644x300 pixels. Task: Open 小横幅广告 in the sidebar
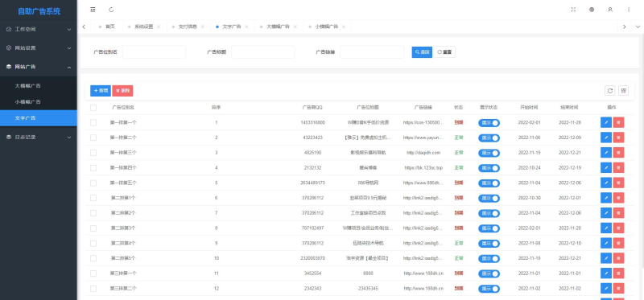click(x=39, y=102)
